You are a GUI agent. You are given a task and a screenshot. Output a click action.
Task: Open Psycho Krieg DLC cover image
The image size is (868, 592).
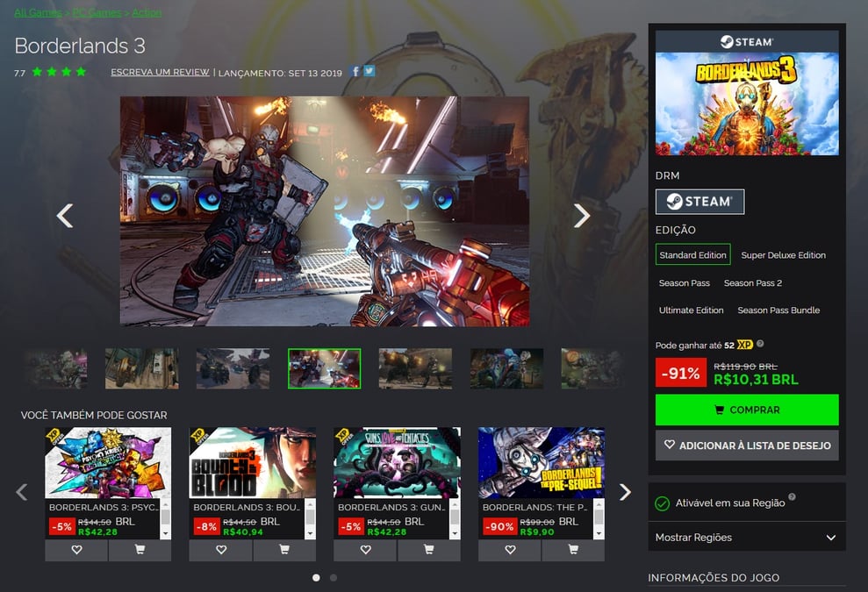(108, 463)
